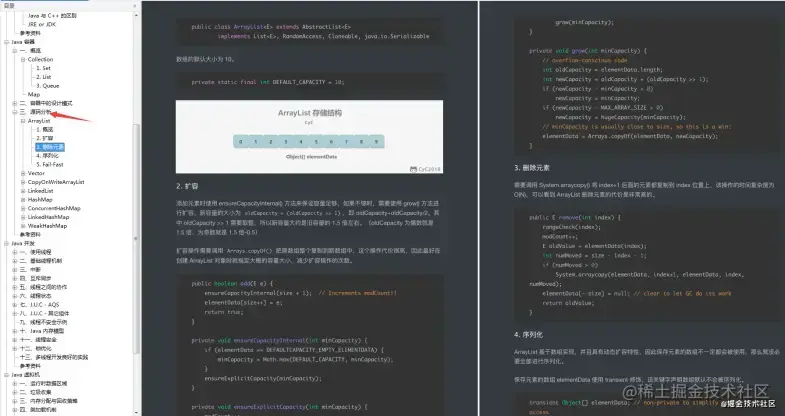785x416 pixels.
Task: Select the Collection bookmark label
Action: click(x=40, y=60)
